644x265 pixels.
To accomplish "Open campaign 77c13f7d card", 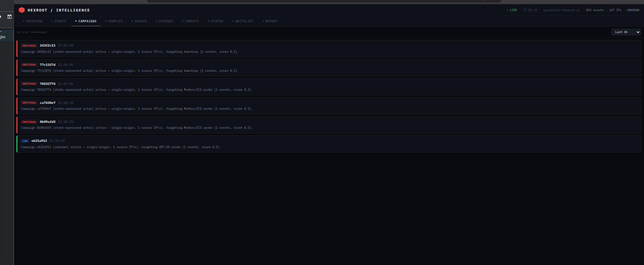I will pos(329,68).
